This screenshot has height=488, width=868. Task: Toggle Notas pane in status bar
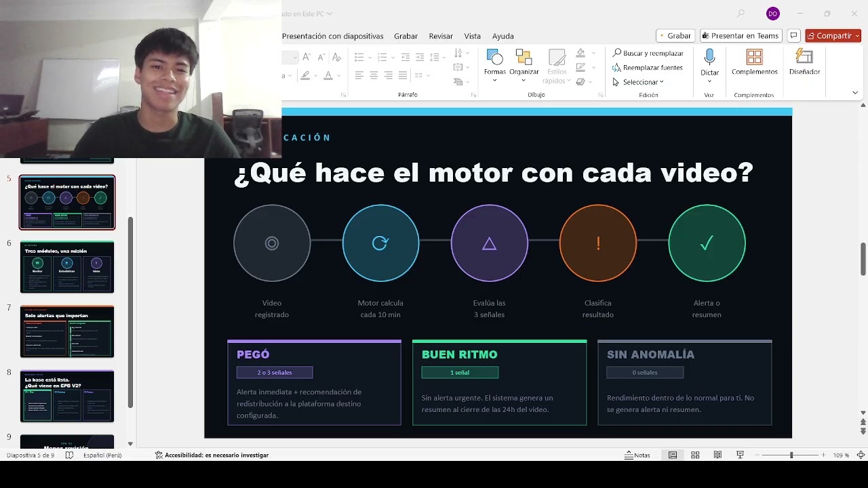point(637,455)
